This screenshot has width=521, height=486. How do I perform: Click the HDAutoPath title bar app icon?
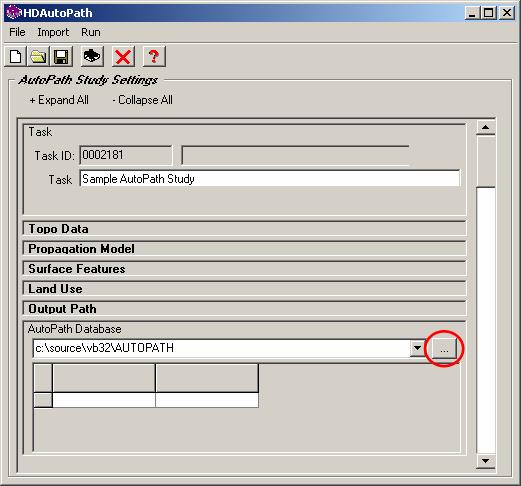pyautogui.click(x=14, y=13)
